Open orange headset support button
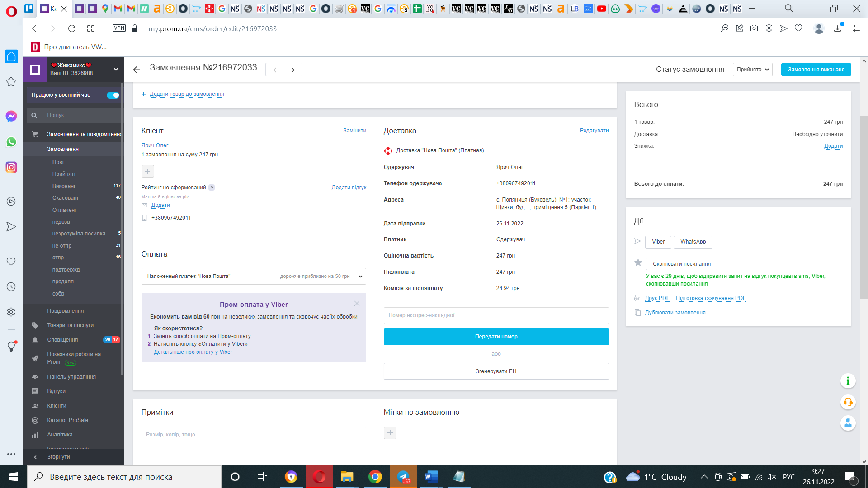 [x=848, y=402]
